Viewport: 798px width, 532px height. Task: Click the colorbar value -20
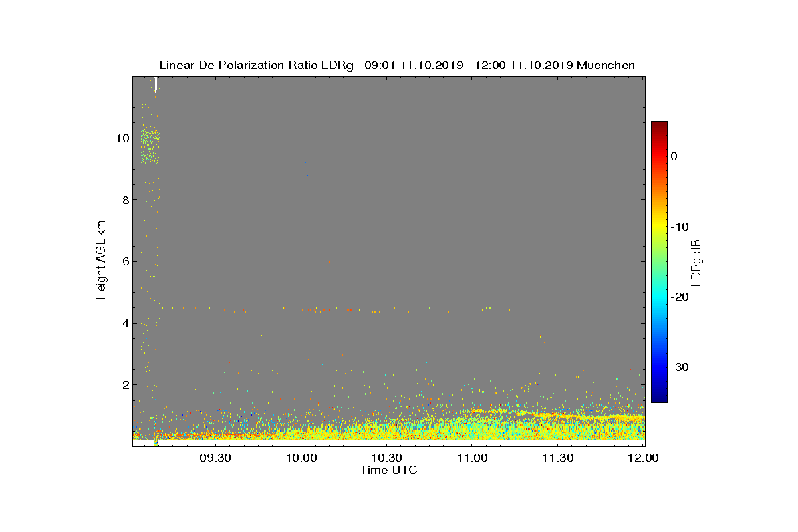(x=680, y=297)
